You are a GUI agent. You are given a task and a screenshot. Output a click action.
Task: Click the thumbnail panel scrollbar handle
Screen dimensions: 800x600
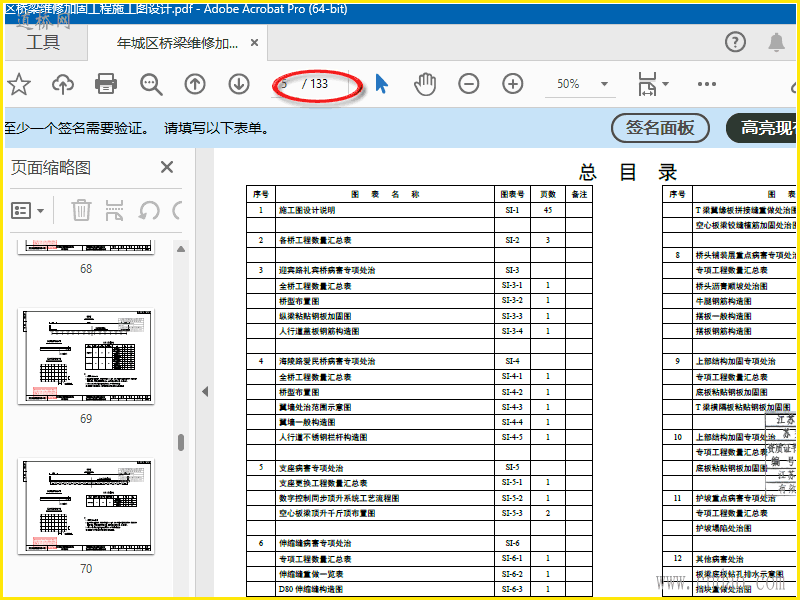coord(181,442)
